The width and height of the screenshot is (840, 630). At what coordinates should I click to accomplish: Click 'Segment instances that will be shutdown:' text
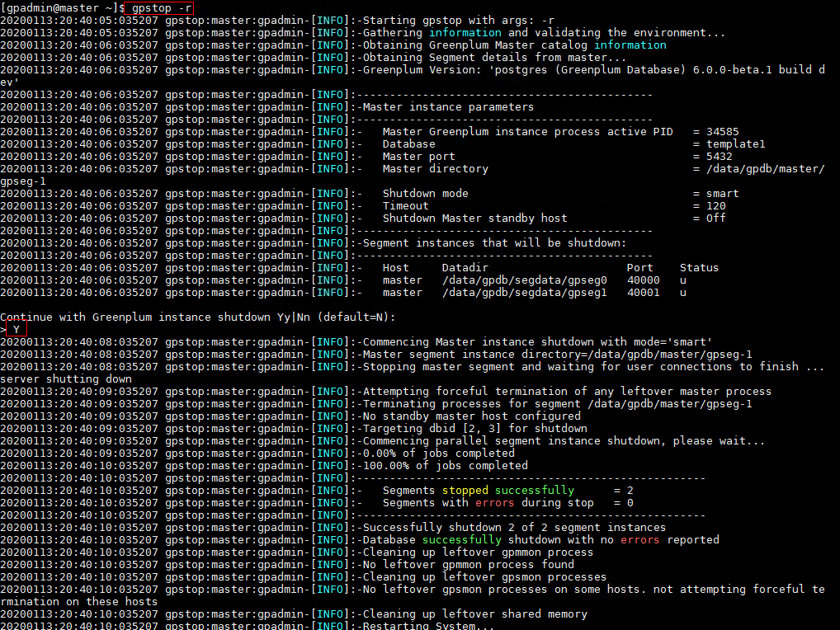click(494, 243)
